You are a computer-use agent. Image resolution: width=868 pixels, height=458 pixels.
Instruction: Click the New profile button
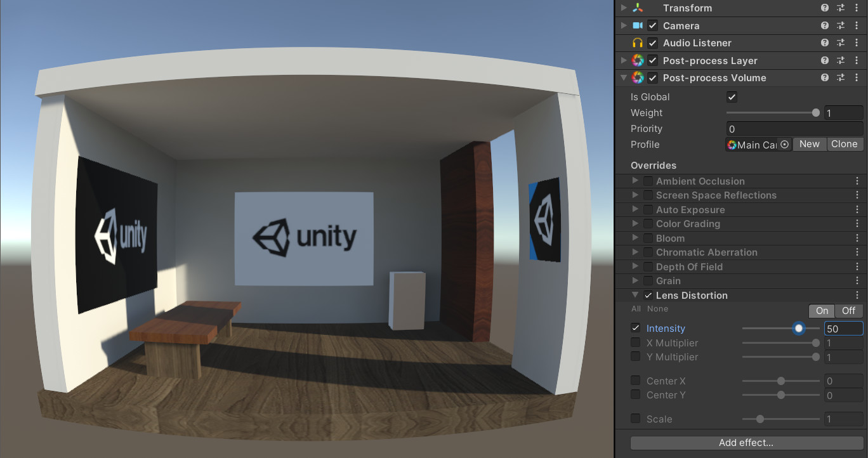[x=810, y=144]
